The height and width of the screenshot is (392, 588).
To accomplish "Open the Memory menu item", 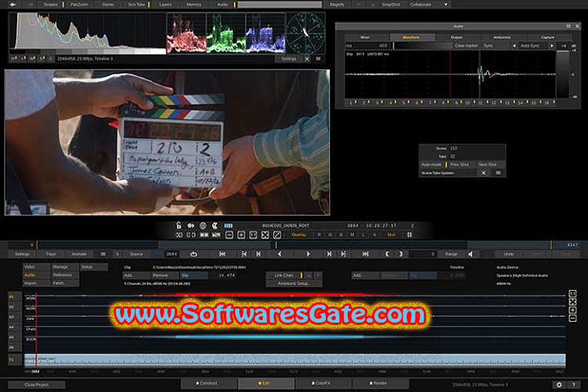I will pos(194,5).
